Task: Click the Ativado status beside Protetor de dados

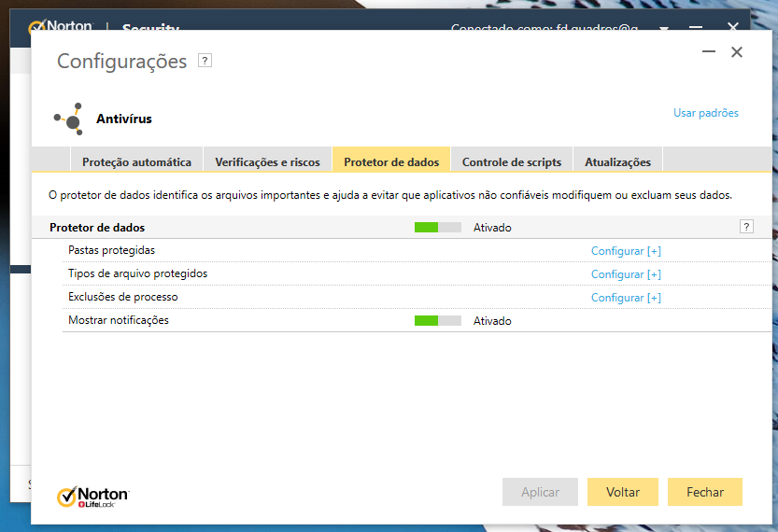Action: point(492,228)
